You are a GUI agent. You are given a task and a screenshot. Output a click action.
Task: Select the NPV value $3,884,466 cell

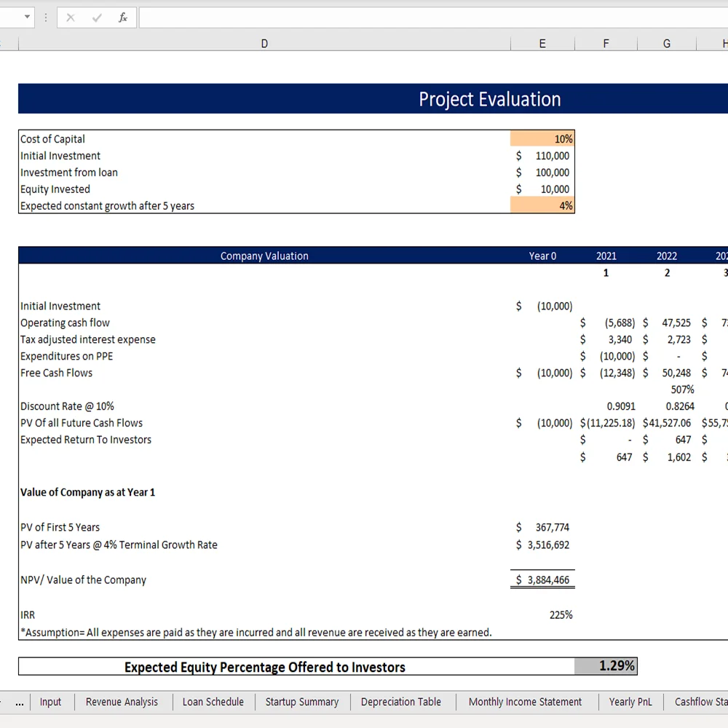(542, 580)
